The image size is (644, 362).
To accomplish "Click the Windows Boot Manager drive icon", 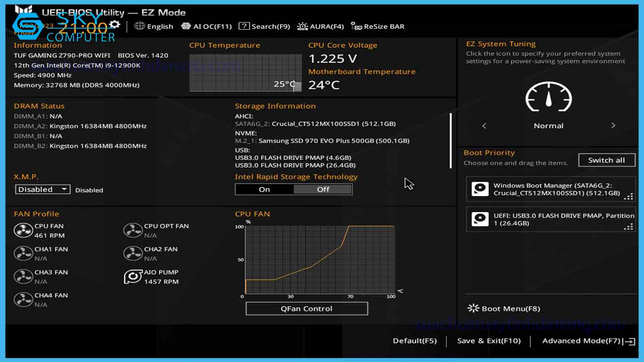I will (x=479, y=189).
